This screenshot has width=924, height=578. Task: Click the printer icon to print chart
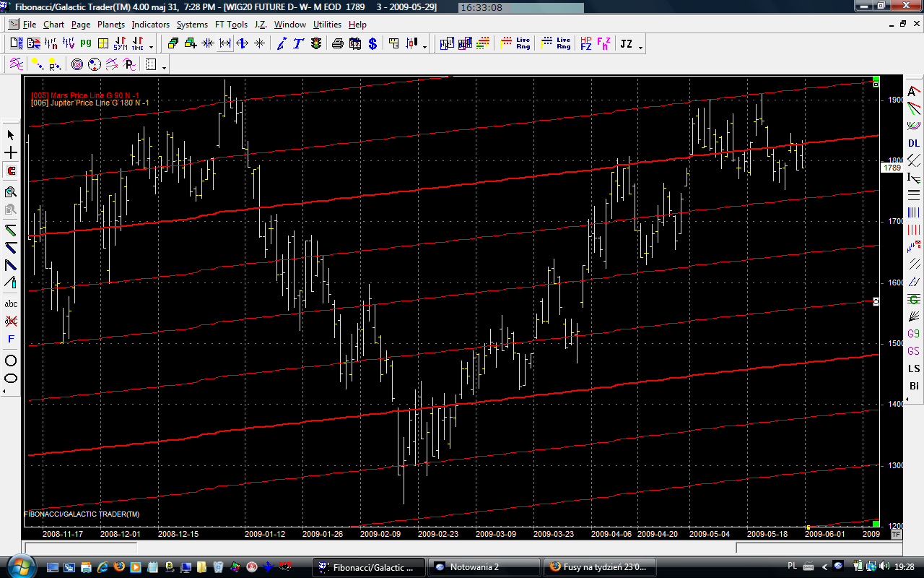(337, 44)
